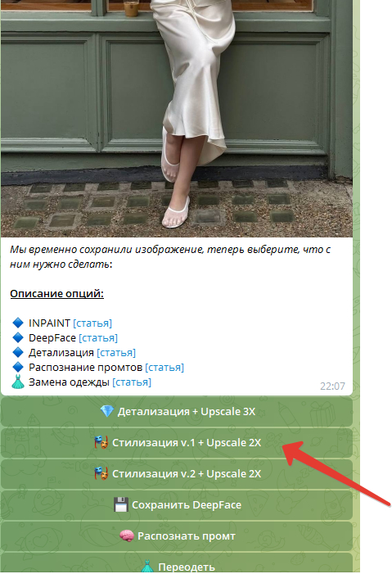Click the italic Мы временно сохранили message text
The width and height of the screenshot is (392, 574).
click(x=170, y=256)
